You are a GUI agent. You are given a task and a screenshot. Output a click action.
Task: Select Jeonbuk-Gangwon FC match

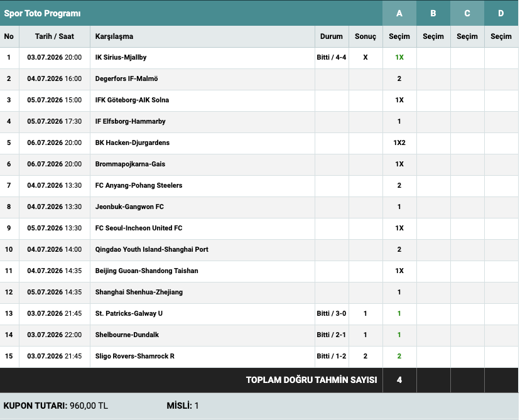point(129,207)
